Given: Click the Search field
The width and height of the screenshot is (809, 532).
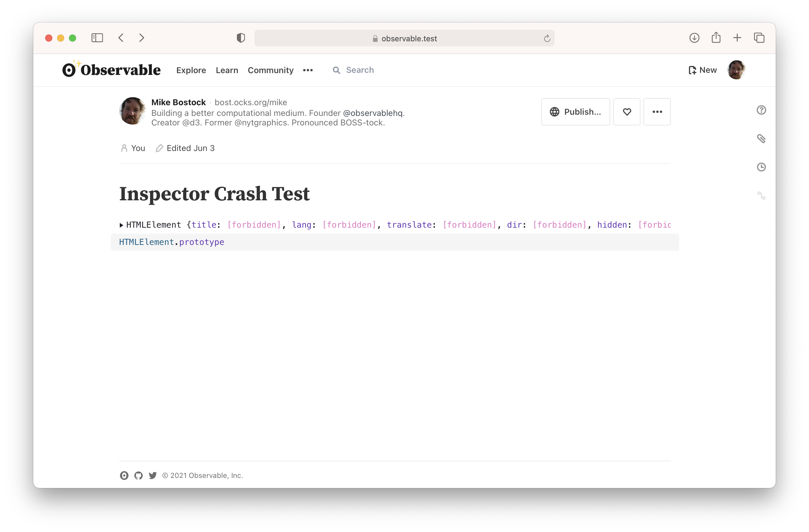Looking at the screenshot, I should [360, 70].
